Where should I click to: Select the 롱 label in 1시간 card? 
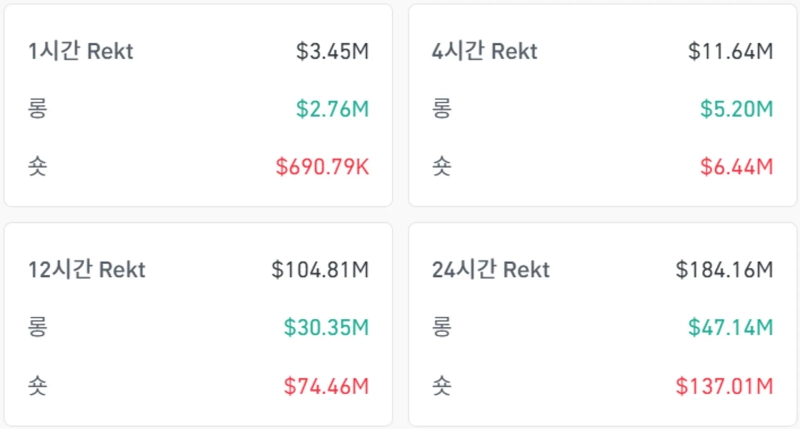tap(38, 109)
